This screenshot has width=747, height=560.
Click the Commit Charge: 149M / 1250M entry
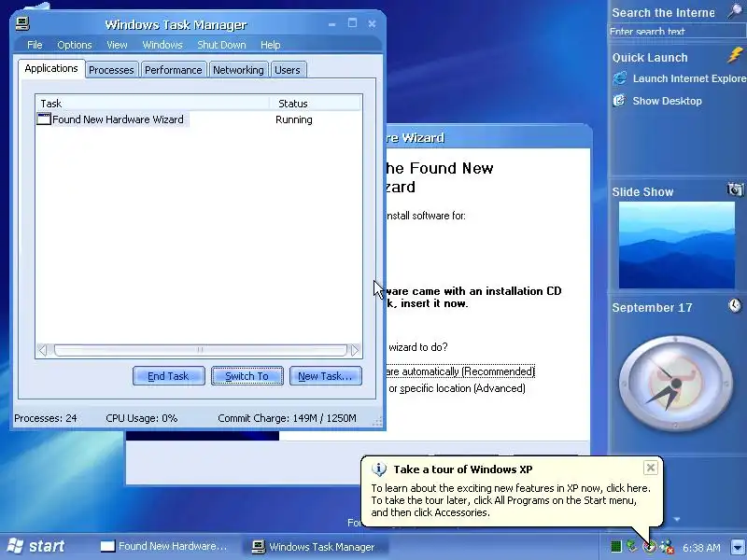[287, 418]
